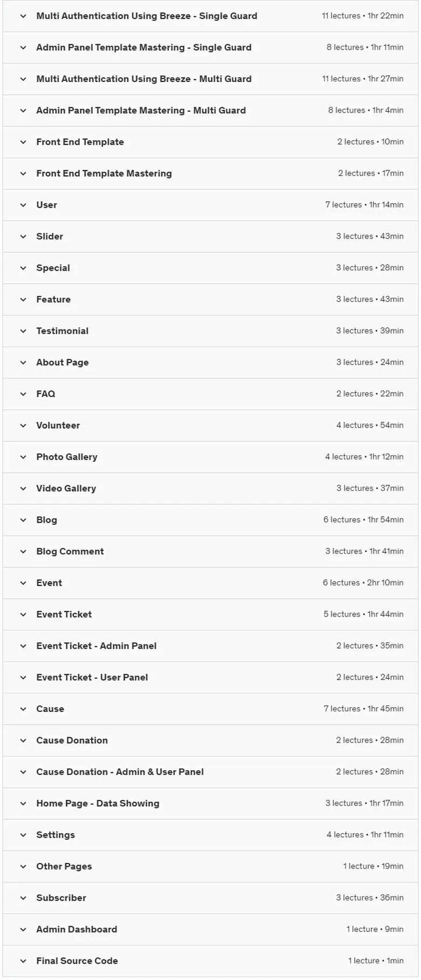Screen dimensions: 421x980
Task: Click the About Page section heading
Action: [x=63, y=362]
